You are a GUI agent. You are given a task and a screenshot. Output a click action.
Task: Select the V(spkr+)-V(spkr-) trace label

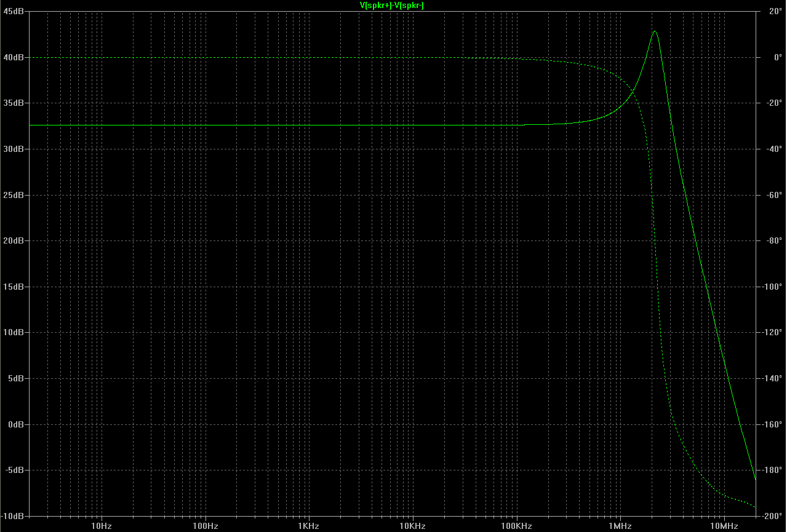[392, 6]
